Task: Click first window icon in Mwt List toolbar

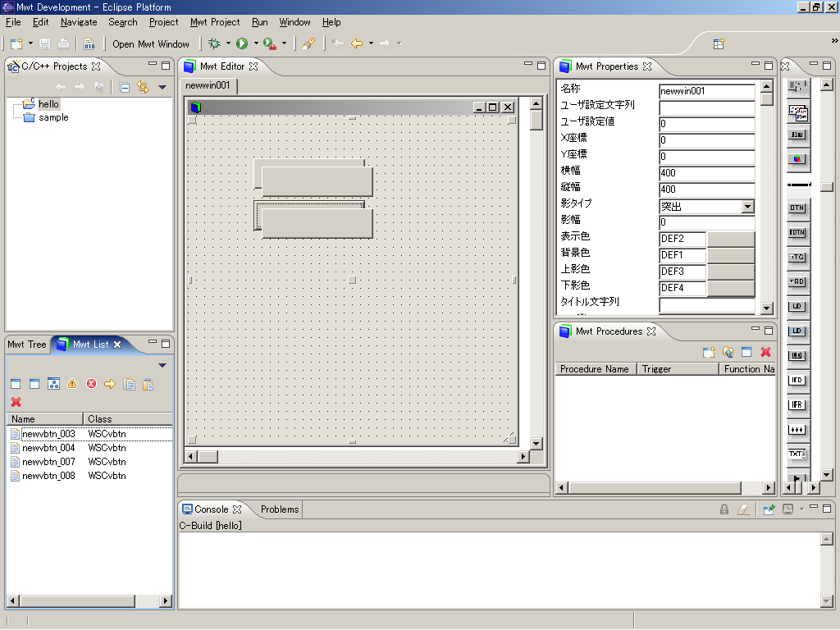Action: (16, 384)
